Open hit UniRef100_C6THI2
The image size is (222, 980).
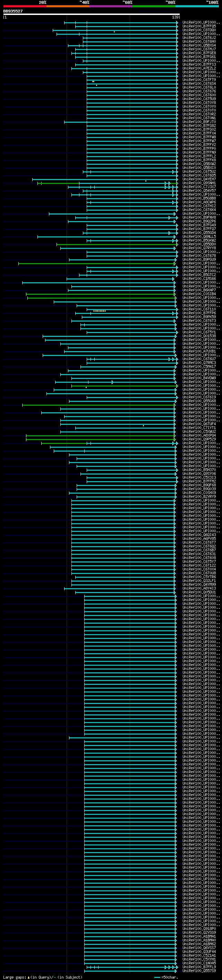tap(199, 206)
